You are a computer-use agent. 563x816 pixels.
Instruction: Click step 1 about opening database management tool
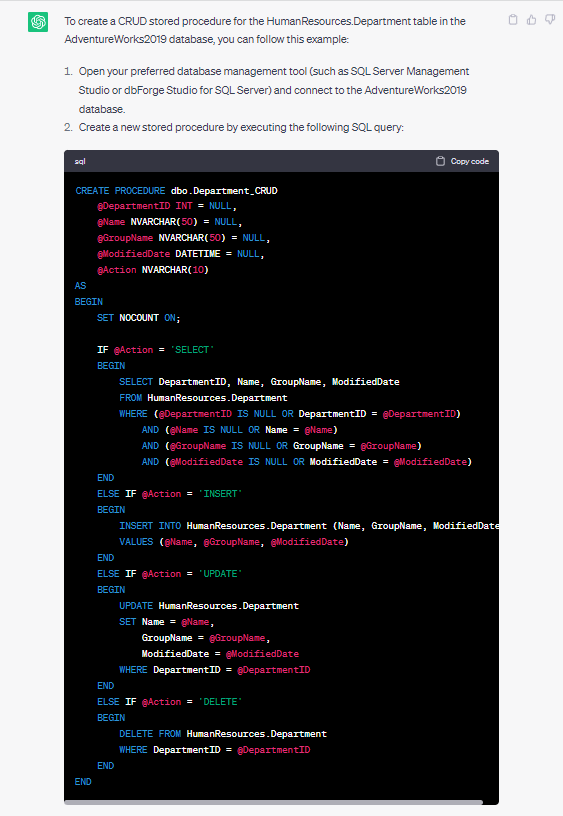coord(274,90)
